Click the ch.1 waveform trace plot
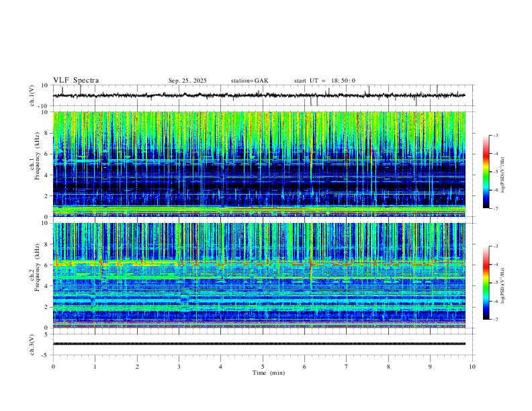 (x=259, y=95)
